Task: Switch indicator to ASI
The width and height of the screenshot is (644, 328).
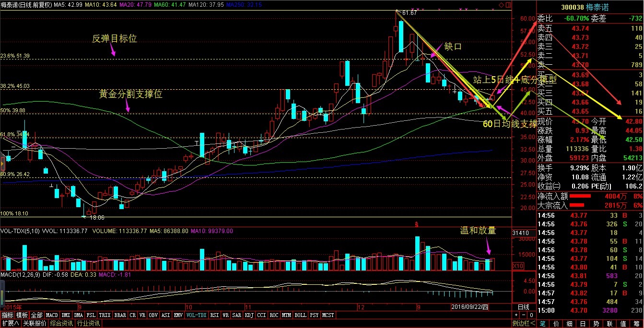Action: point(166,315)
